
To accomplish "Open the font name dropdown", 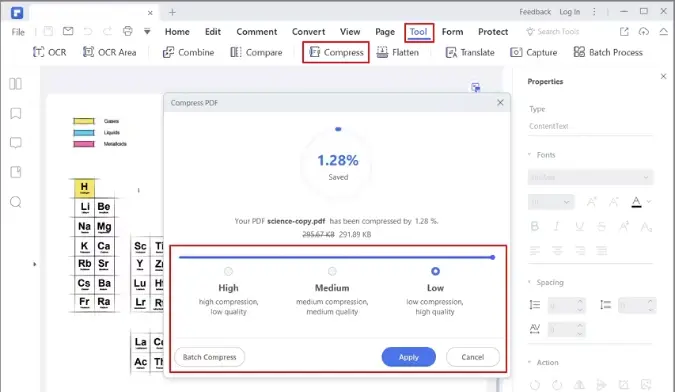I will tap(590, 177).
